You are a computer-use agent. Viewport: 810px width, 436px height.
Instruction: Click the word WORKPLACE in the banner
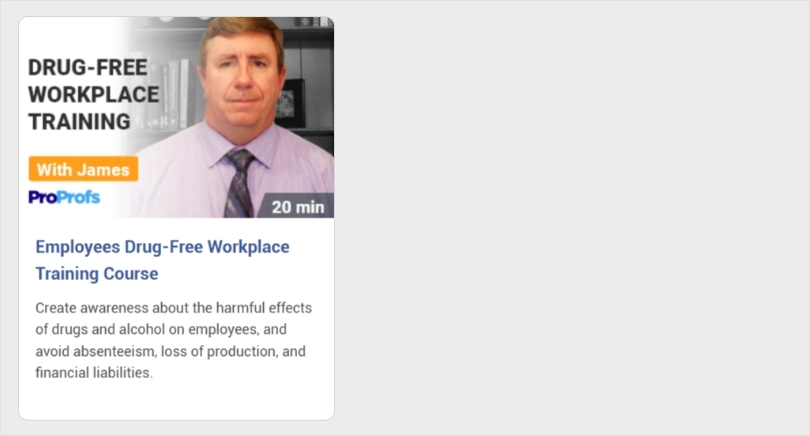coord(94,95)
